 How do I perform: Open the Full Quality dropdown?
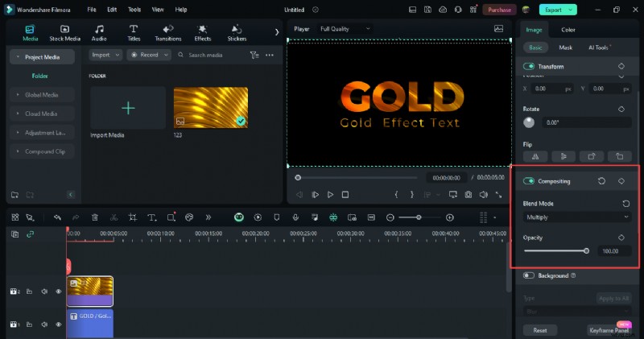(345, 29)
